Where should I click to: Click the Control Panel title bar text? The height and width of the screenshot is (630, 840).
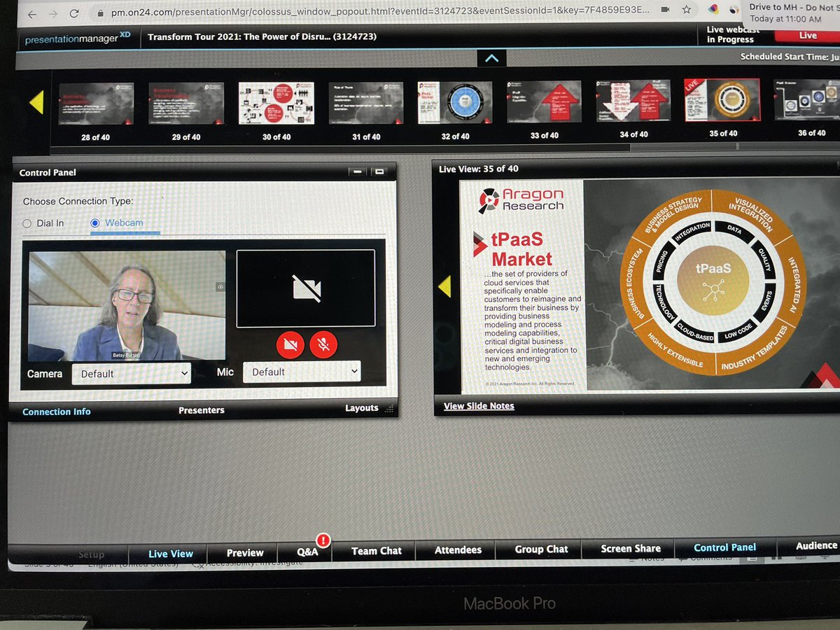48,172
